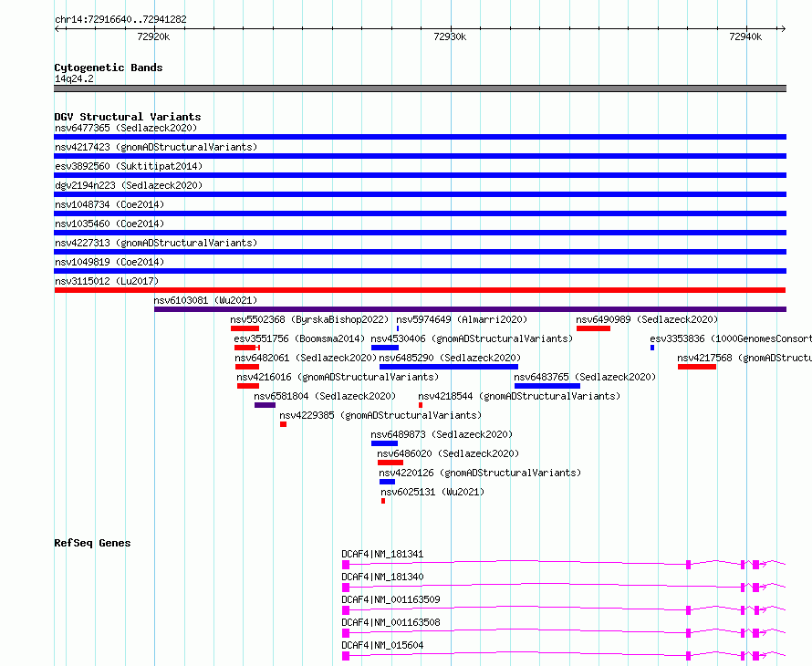This screenshot has width=812, height=666.
Task: Click first exon of DCAF4|NM_181341
Action: tap(346, 565)
